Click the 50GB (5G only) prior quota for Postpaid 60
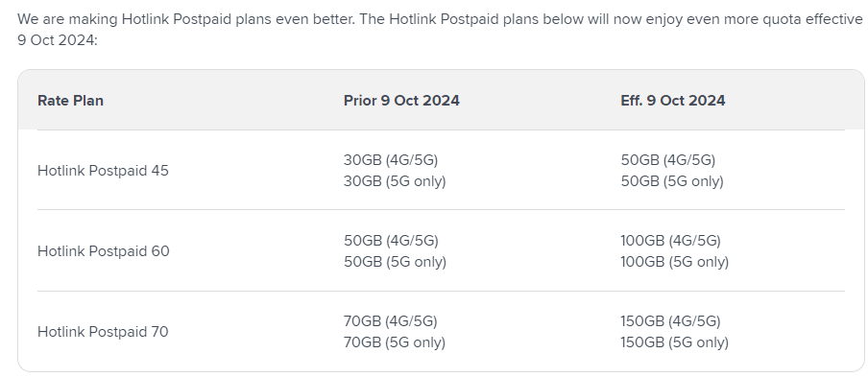Screen dimensions: 868x377 point(395,262)
